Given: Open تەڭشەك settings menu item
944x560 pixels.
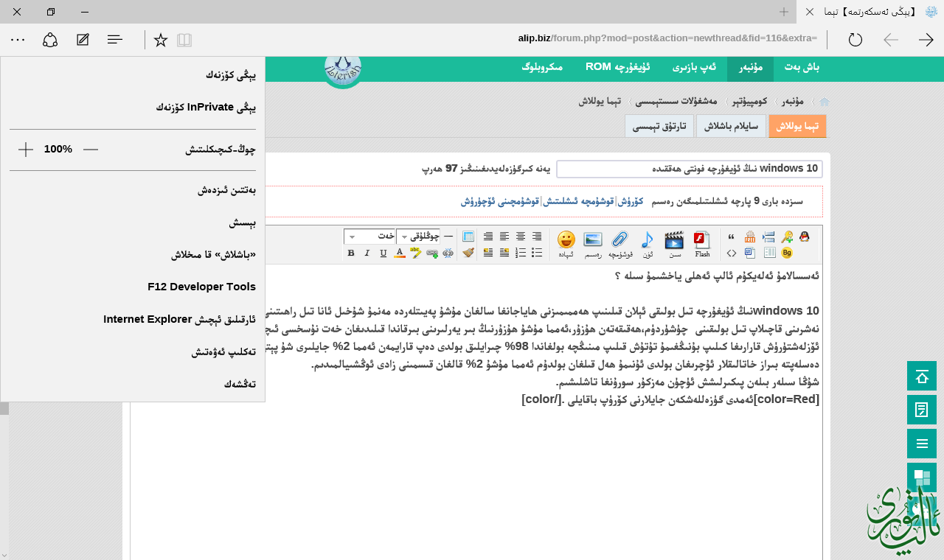Looking at the screenshot, I should tap(133, 384).
